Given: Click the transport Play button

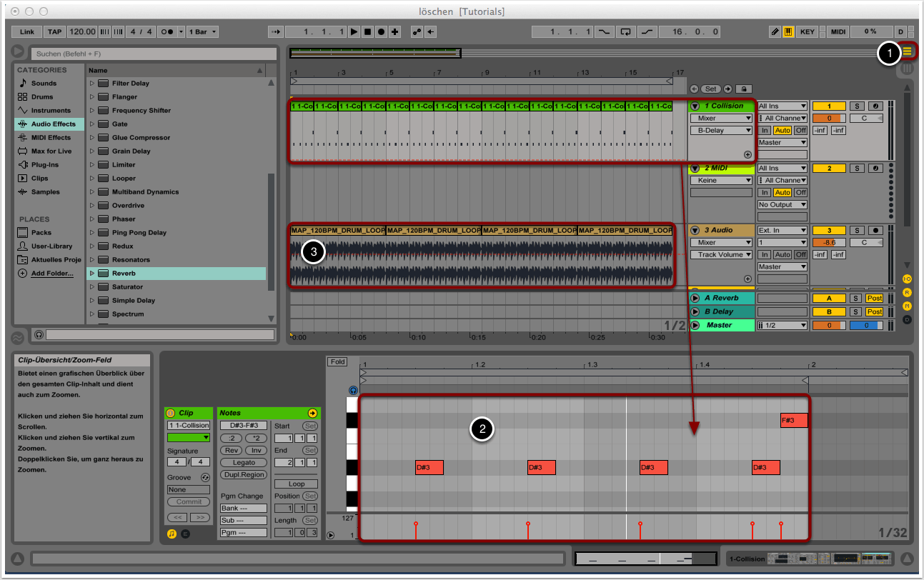Looking at the screenshot, I should tap(354, 32).
